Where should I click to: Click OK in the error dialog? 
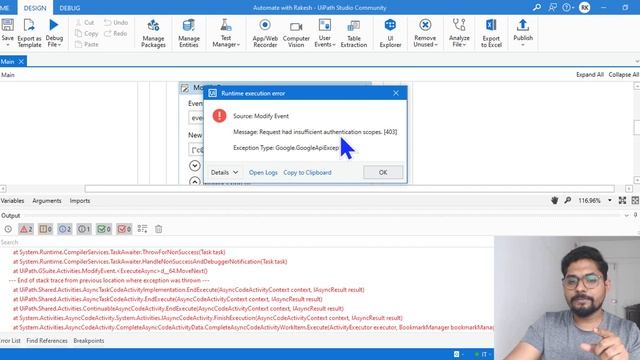(383, 172)
